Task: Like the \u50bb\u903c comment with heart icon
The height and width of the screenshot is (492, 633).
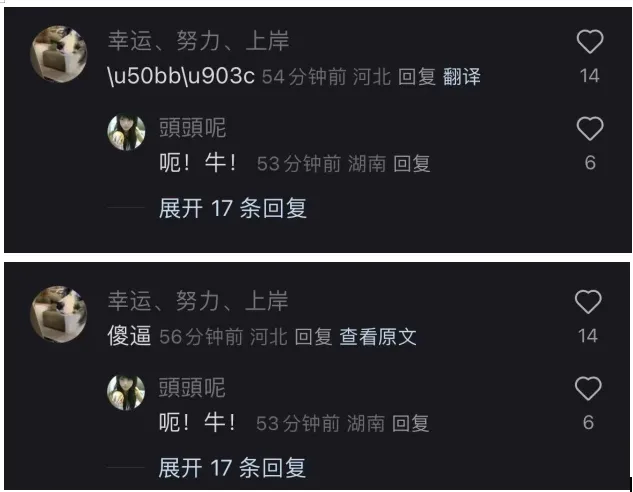Action: (x=590, y=42)
